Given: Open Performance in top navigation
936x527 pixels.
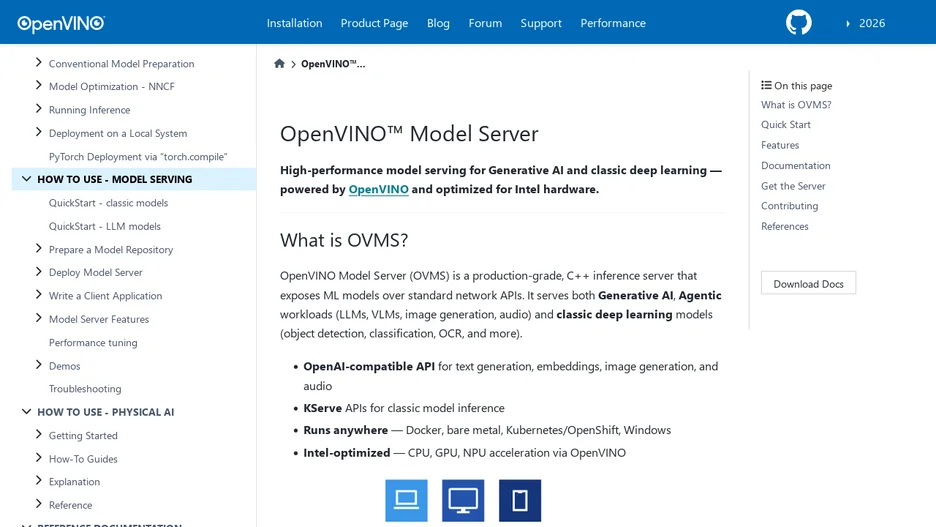Looking at the screenshot, I should click(x=613, y=23).
